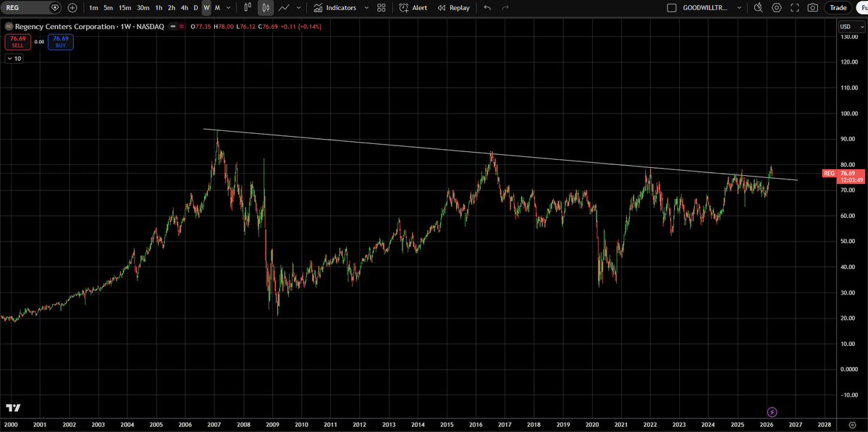Click the 0.00 spread value
868x432 pixels.
[x=39, y=41]
